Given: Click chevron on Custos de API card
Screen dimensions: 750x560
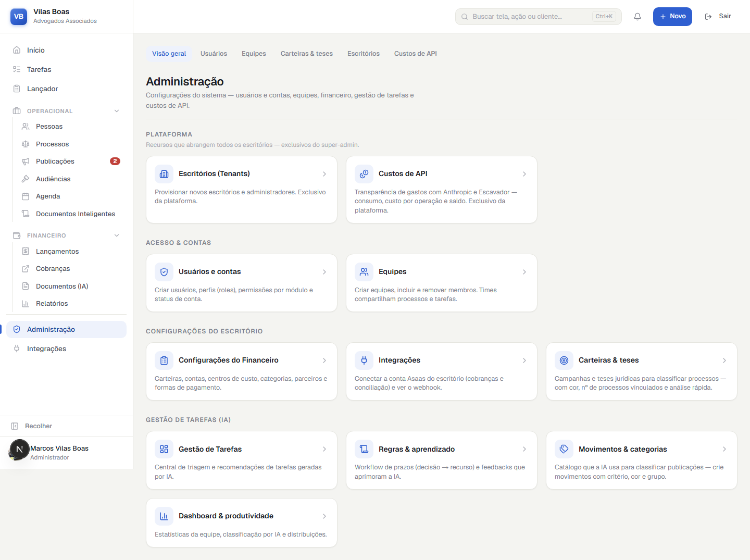Looking at the screenshot, I should 524,174.
